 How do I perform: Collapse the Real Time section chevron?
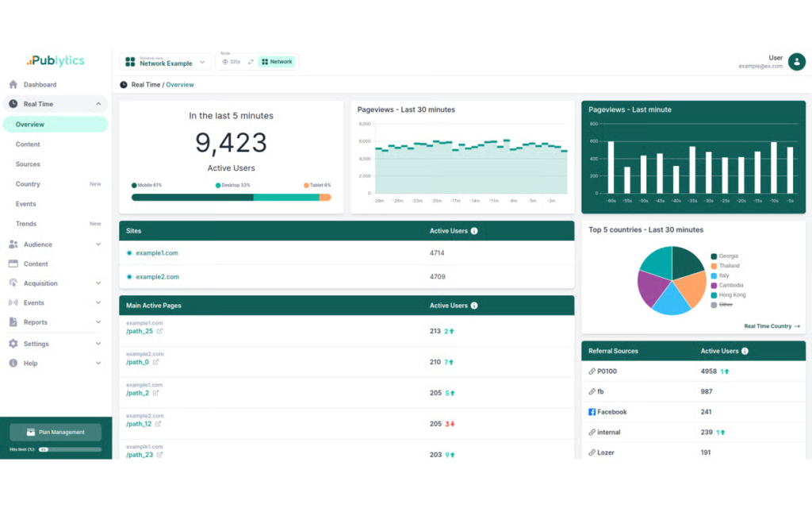98,104
